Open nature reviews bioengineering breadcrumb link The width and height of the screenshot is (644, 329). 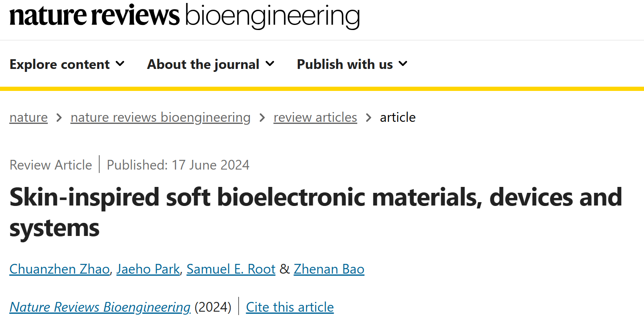point(160,117)
